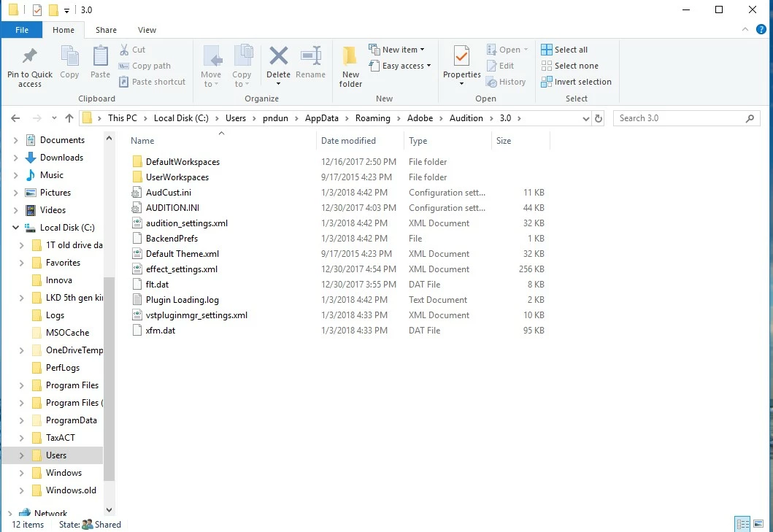This screenshot has height=532, width=773.
Task: Expand the Users folder tree node
Action: click(21, 455)
